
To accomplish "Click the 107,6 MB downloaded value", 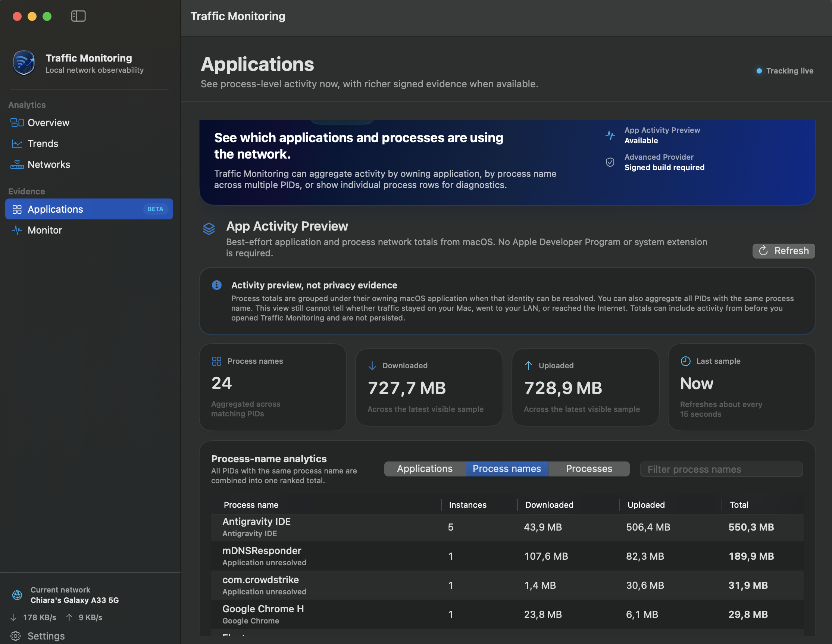I will [546, 556].
